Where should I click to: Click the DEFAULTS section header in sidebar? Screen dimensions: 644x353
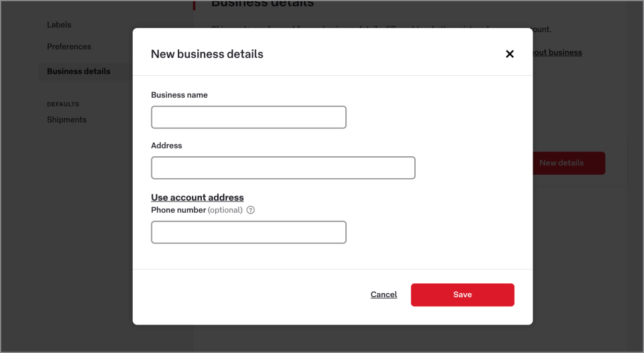(x=63, y=104)
